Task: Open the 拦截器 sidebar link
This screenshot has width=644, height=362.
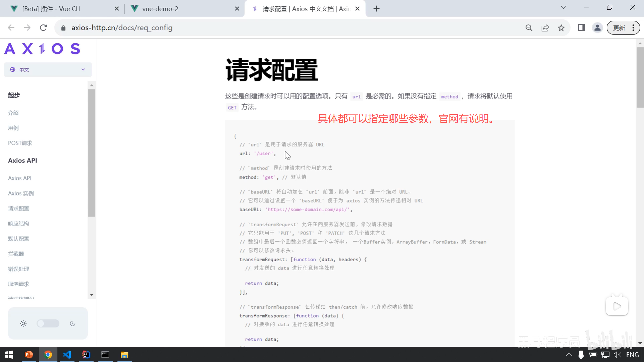Action: coord(16,254)
